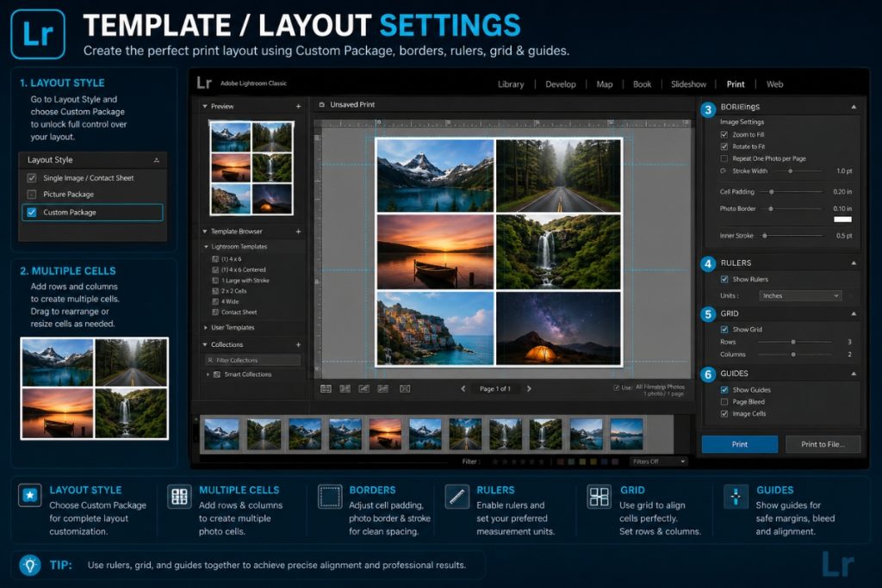Collapse the GUIDES panel arrow
This screenshot has height=588, width=882.
click(x=854, y=374)
